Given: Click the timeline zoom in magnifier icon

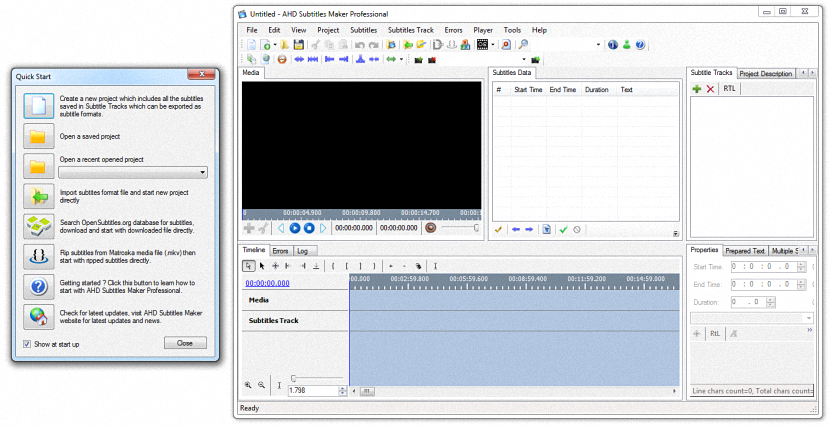Looking at the screenshot, I should [248, 385].
